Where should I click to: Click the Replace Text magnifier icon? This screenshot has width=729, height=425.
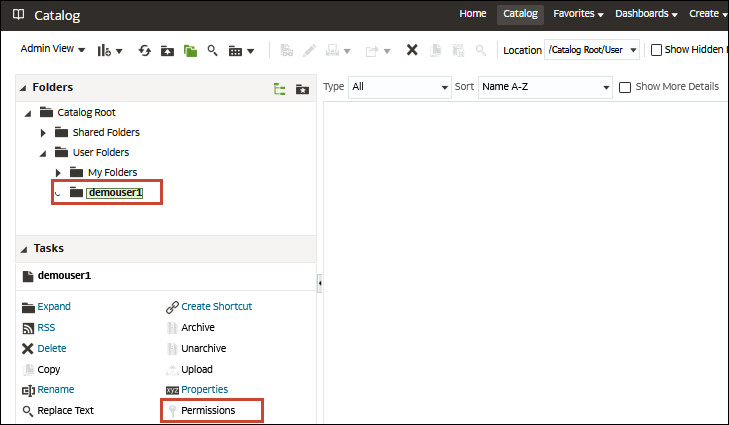[28, 411]
